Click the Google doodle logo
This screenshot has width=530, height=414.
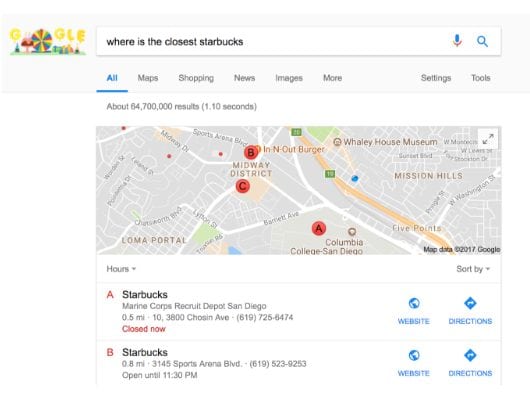click(x=47, y=42)
